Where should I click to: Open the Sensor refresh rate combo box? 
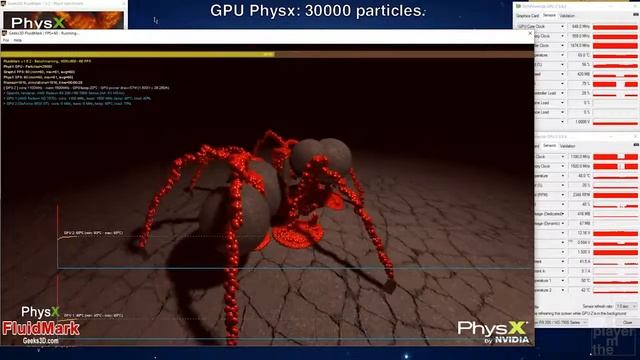626,306
